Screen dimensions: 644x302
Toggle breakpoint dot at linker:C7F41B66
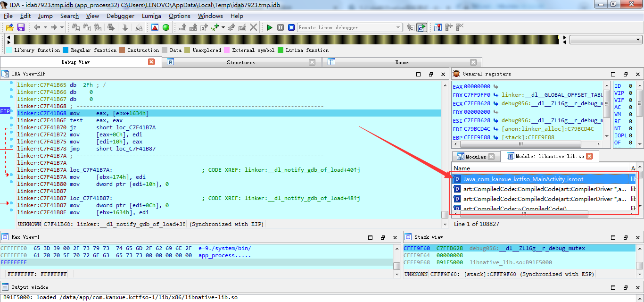point(11,90)
